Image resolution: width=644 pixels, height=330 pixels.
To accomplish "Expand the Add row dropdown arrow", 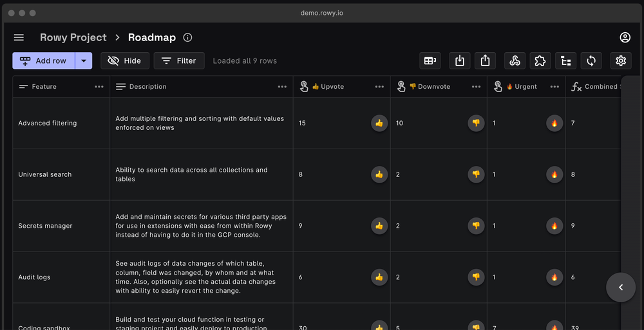I will pos(84,60).
